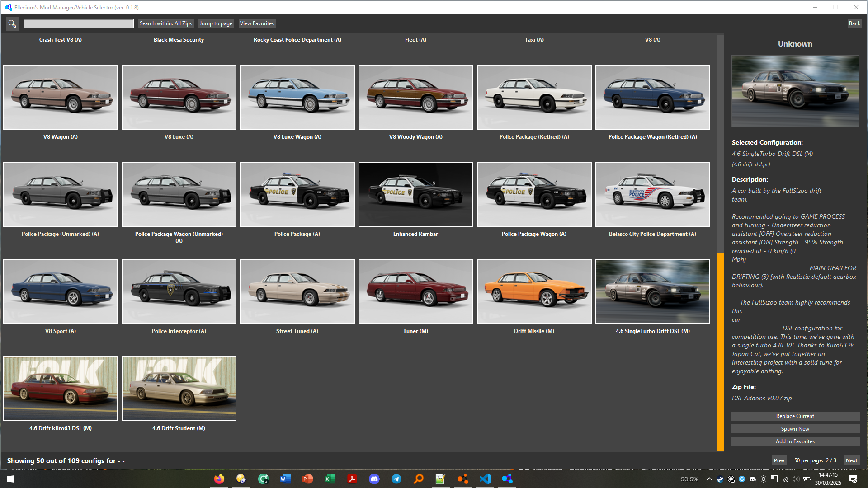868x488 pixels.
Task: Open Search within: All Zips selector
Action: point(165,23)
